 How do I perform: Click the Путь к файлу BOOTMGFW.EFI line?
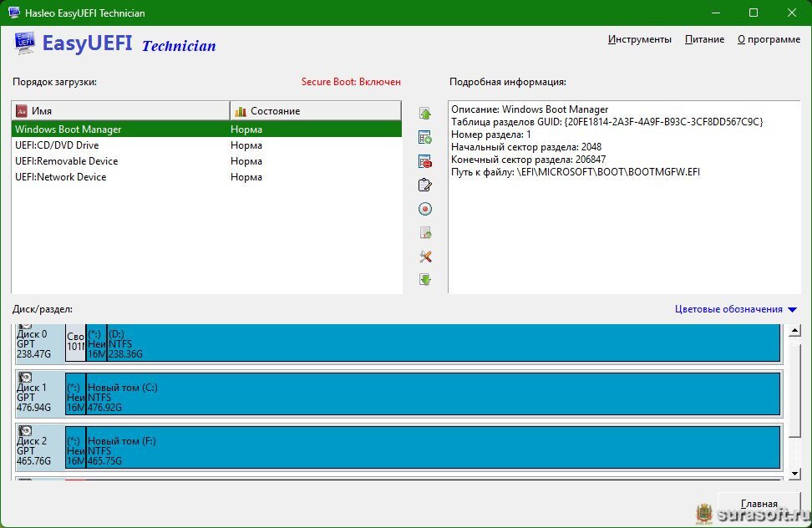point(576,172)
